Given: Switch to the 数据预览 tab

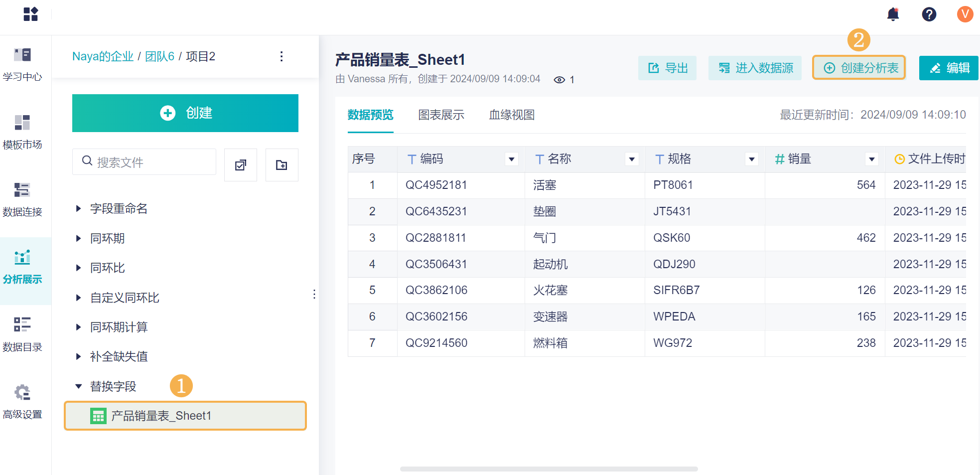Looking at the screenshot, I should pos(370,115).
